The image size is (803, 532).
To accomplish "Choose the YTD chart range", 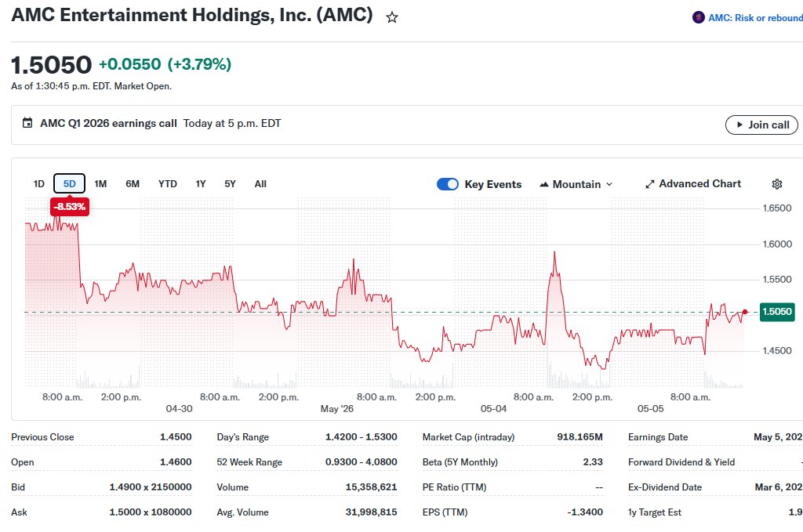I will (x=168, y=183).
